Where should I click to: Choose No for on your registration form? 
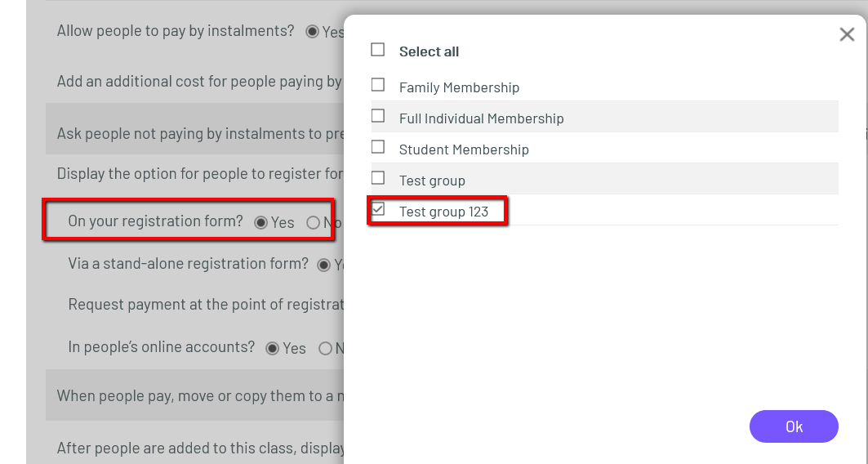pos(313,222)
